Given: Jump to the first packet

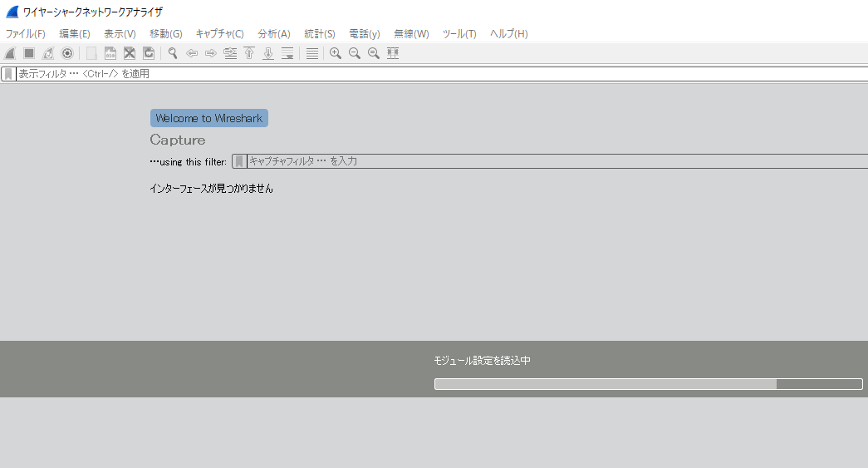Looking at the screenshot, I should click(249, 53).
